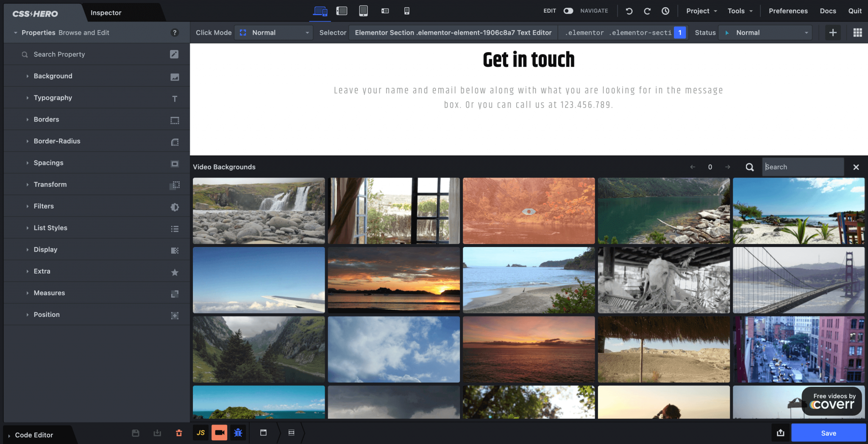Viewport: 868px width, 444px height.
Task: Enable the small phone preview mode
Action: (x=406, y=11)
